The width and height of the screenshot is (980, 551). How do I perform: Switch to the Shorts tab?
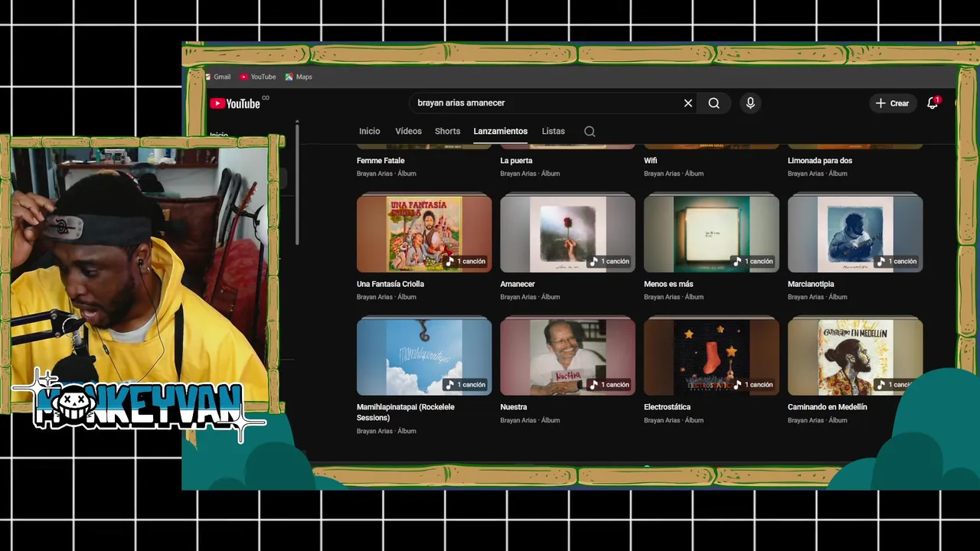(448, 131)
